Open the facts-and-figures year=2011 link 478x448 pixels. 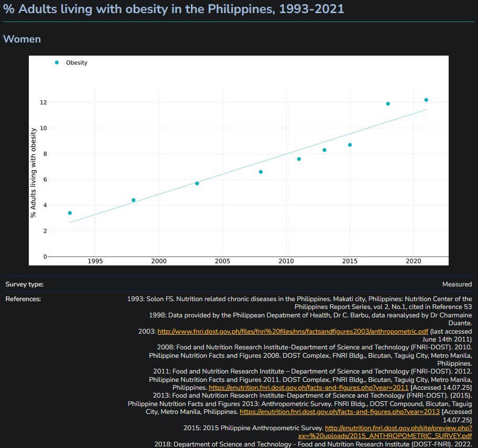coord(309,388)
